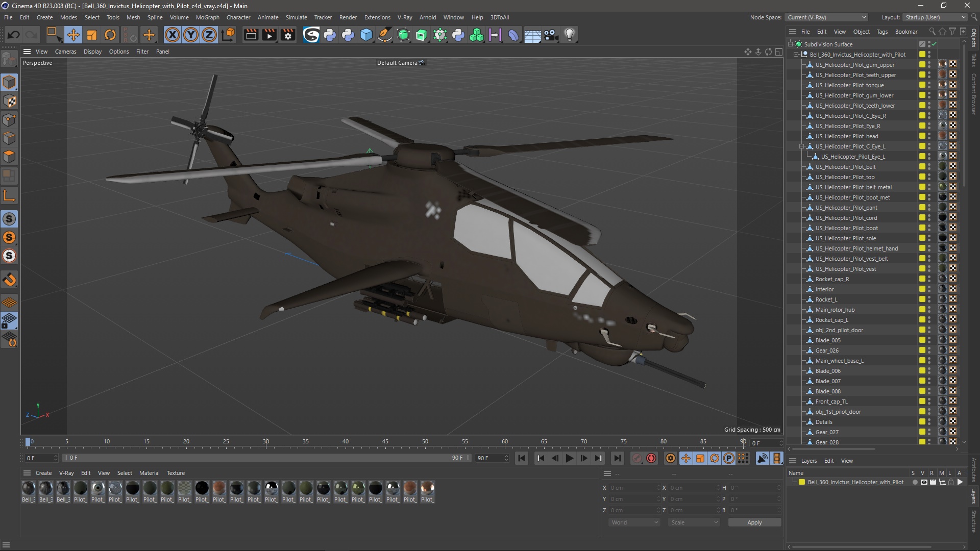Toggle layer solo dot for Bell_360 layer
The width and height of the screenshot is (980, 551).
point(915,482)
